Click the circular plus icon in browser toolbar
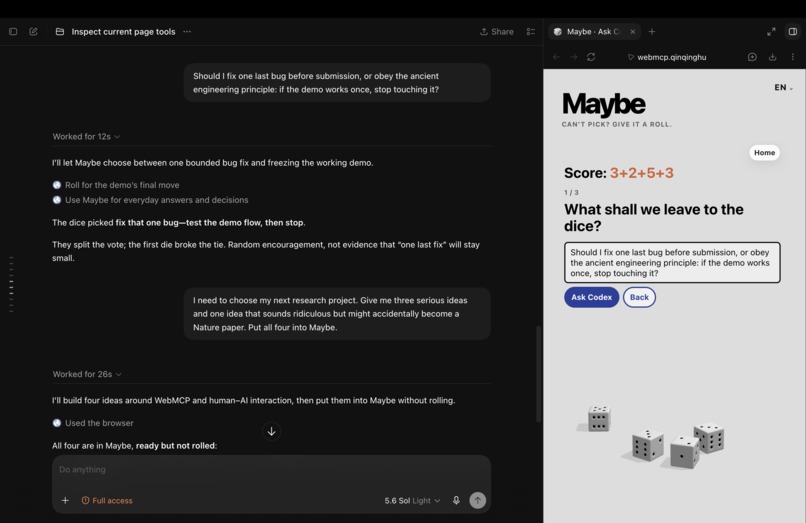Viewport: 806px width, 523px height. tap(752, 57)
